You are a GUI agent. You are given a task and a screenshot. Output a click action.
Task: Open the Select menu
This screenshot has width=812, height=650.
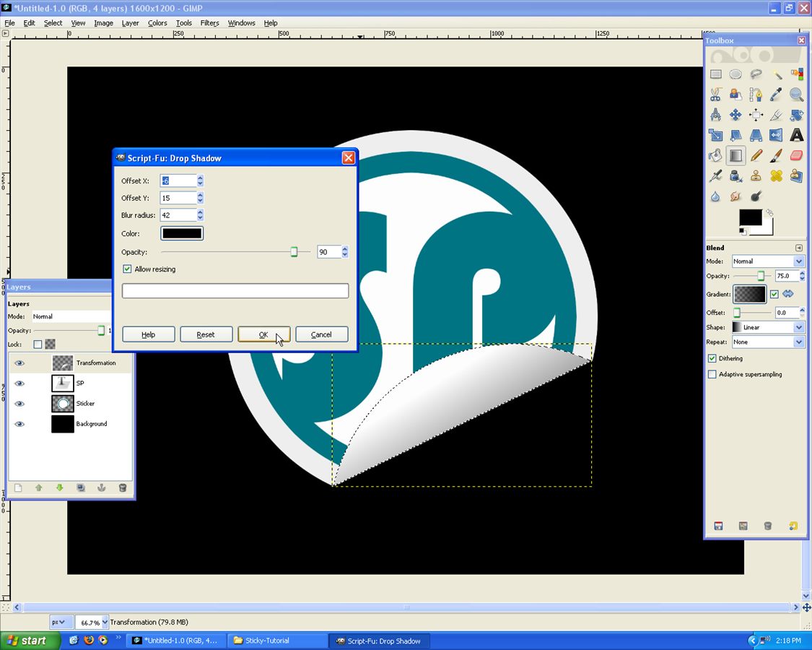(53, 23)
